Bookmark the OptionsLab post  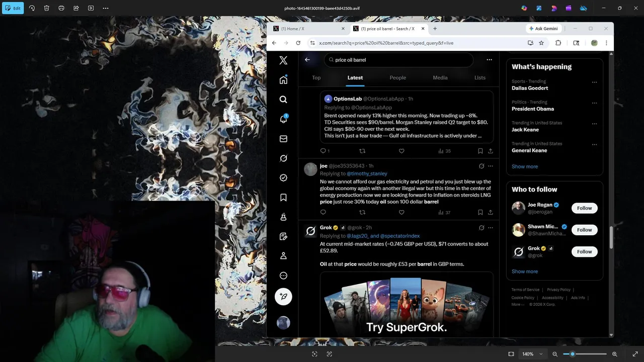tap(480, 151)
